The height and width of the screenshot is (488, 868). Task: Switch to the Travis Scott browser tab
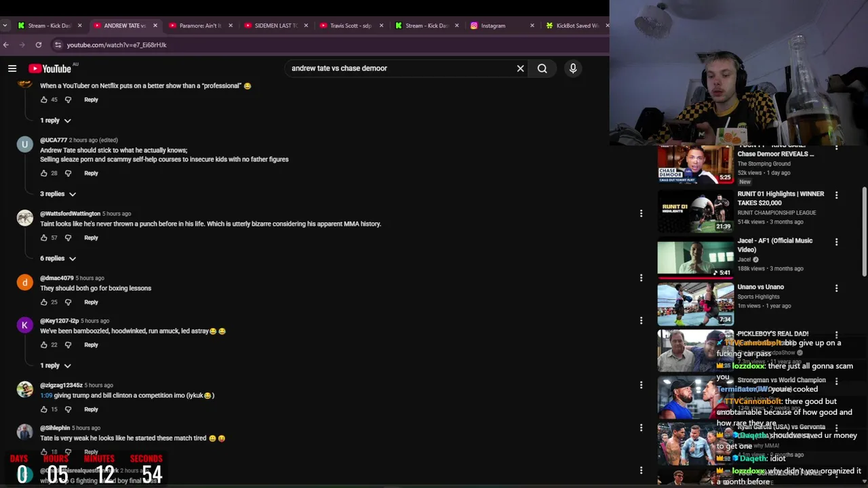click(x=350, y=26)
